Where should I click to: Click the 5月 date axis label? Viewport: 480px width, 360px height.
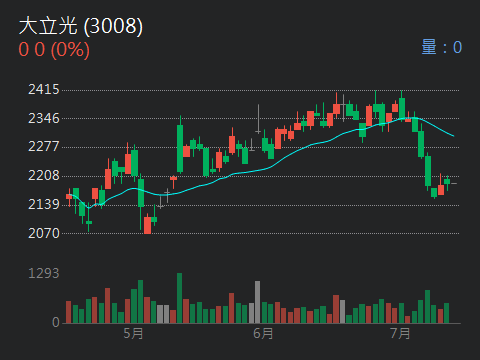pyautogui.click(x=133, y=333)
